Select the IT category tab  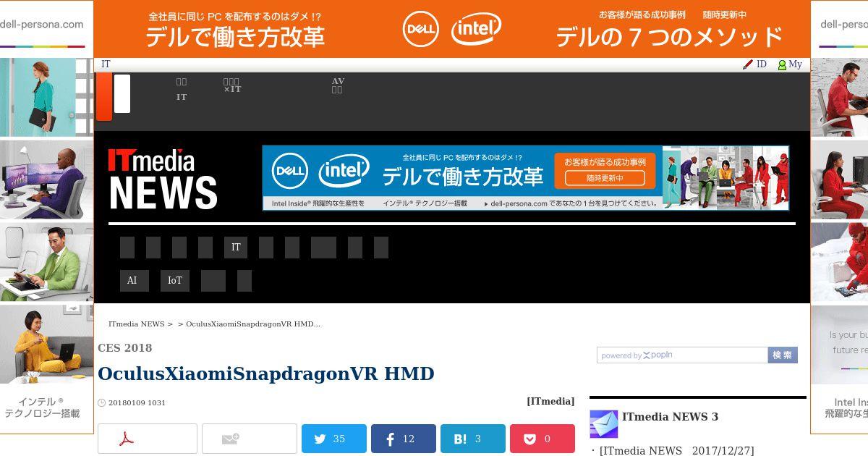(236, 248)
